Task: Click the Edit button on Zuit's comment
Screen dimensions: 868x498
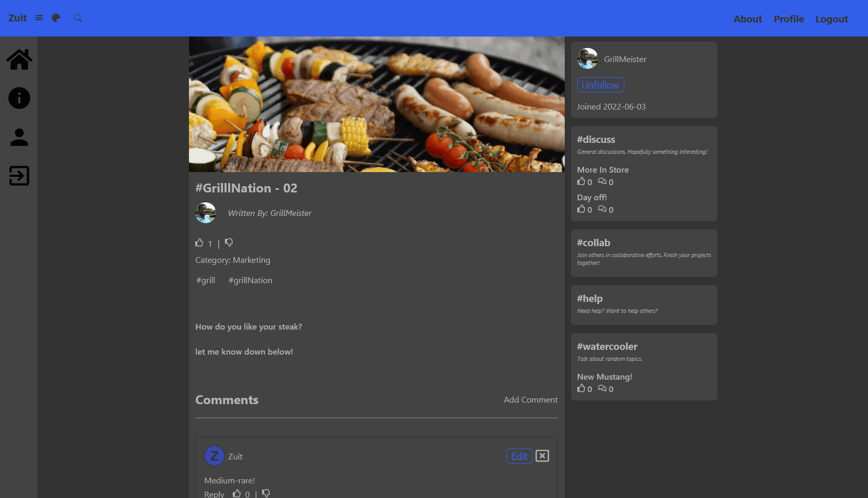Action: (x=519, y=456)
